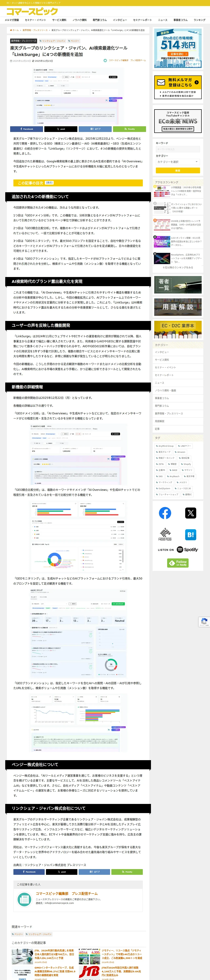Click the GoQSystem tag
The height and width of the screenshot is (980, 210).
[163, 489]
